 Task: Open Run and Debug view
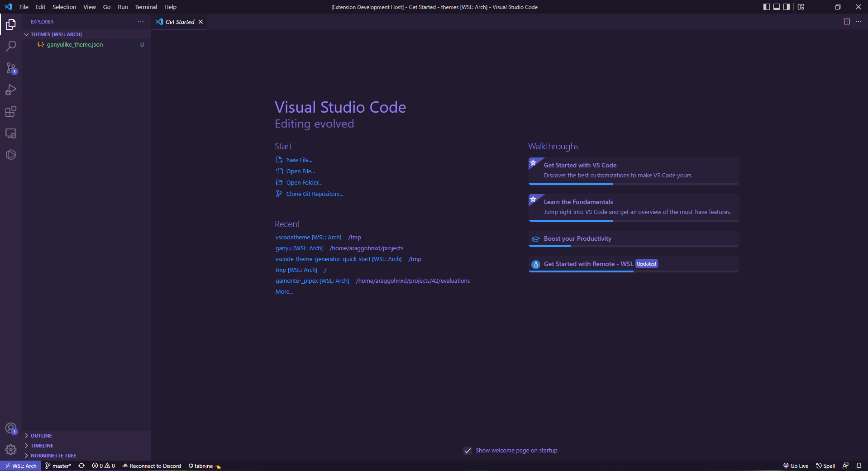[11, 90]
